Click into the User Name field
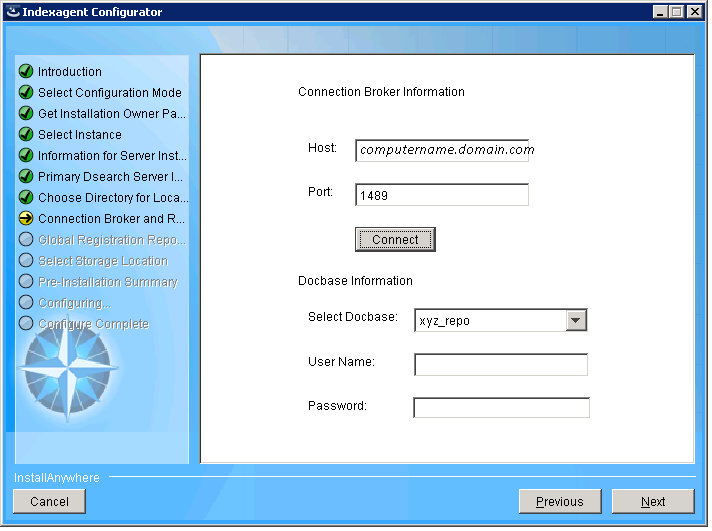 (x=501, y=365)
